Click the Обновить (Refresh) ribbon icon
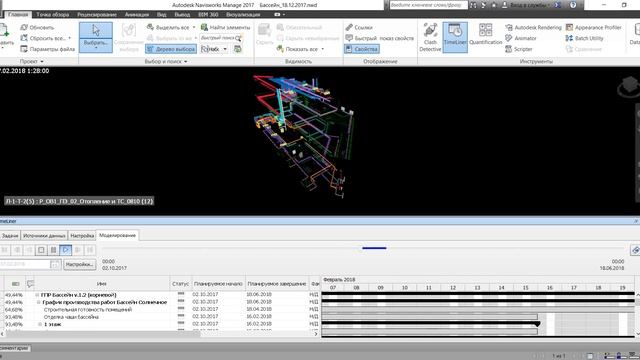The image size is (640, 360). (24, 27)
